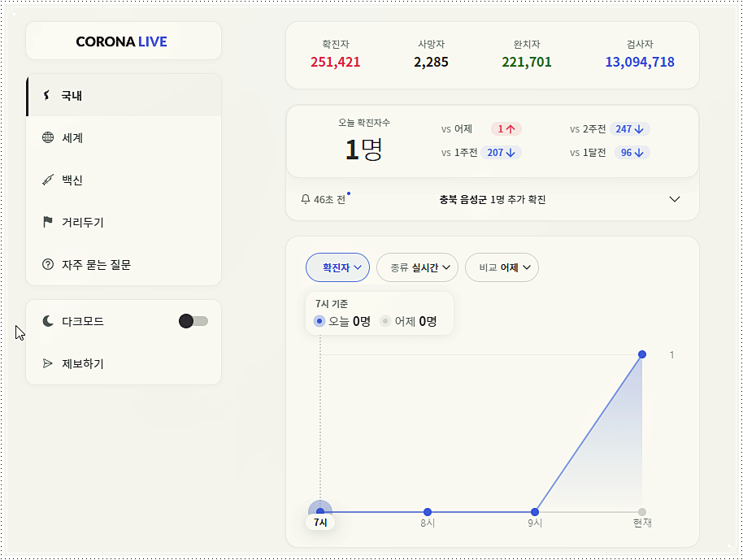Click the 8시 data point on chart
This screenshot has width=743, height=560.
click(428, 512)
